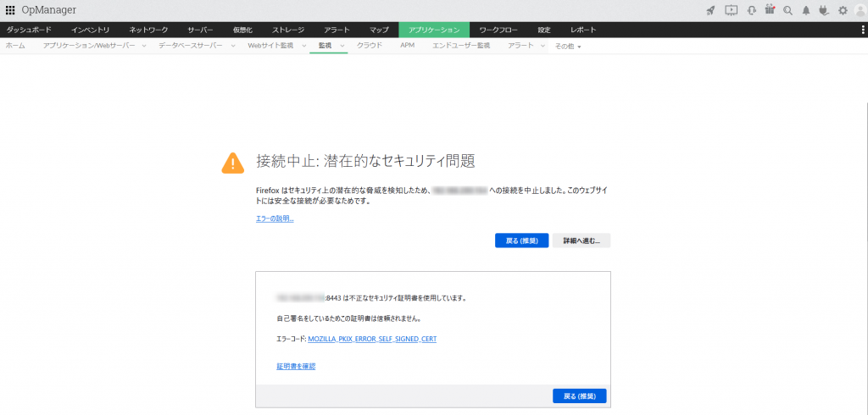Open the マップ menu
Viewport: 868px width, 415px height.
(379, 30)
